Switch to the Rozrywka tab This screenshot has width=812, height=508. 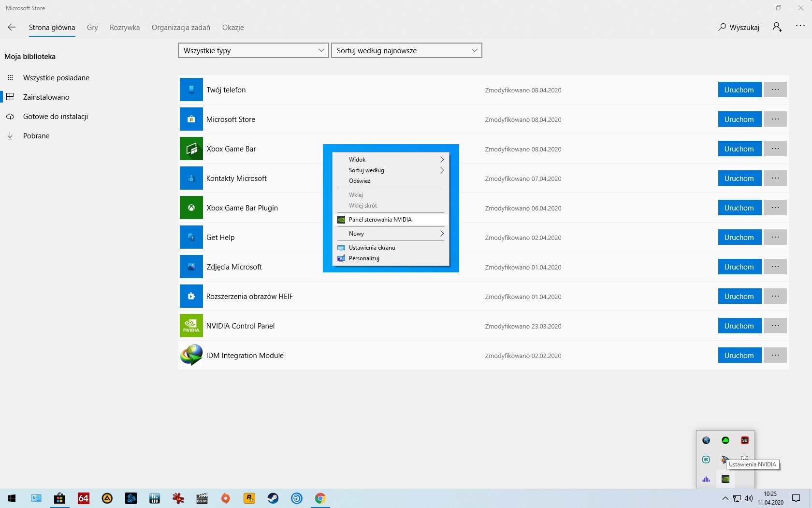pyautogui.click(x=125, y=28)
